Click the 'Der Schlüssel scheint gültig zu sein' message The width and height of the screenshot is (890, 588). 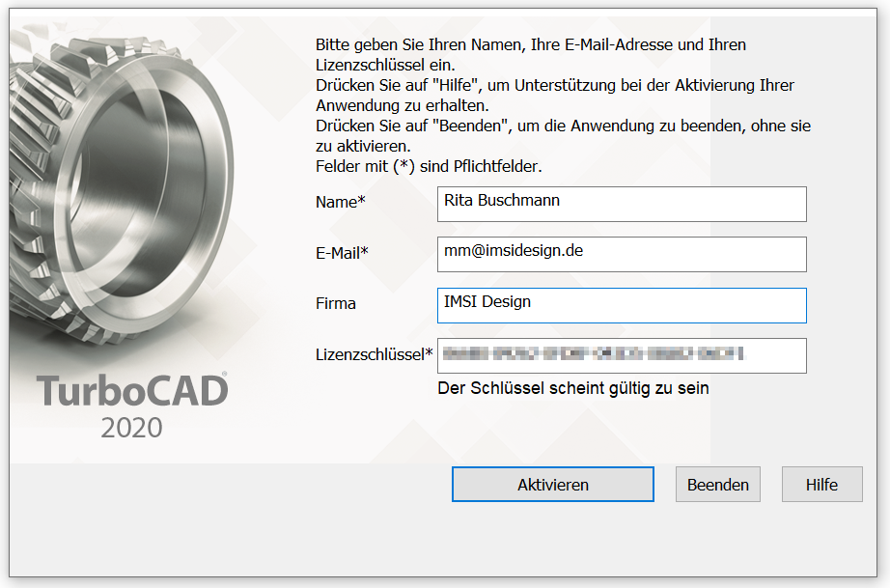(573, 388)
